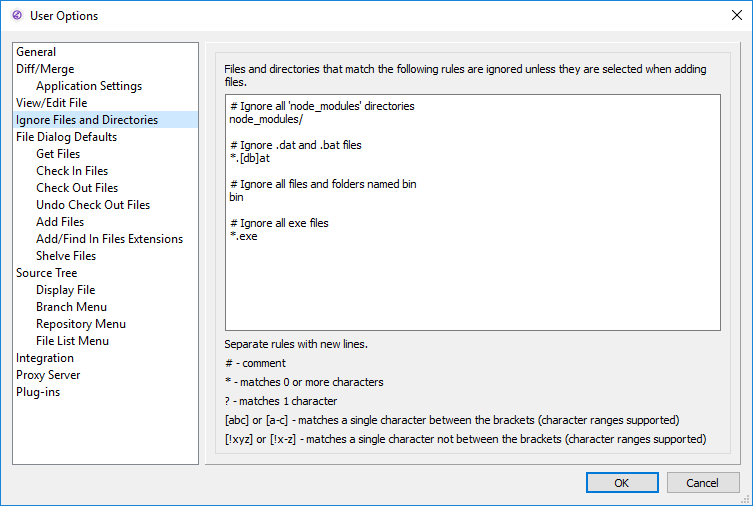
Task: Open Proxy Server settings
Action: point(48,375)
